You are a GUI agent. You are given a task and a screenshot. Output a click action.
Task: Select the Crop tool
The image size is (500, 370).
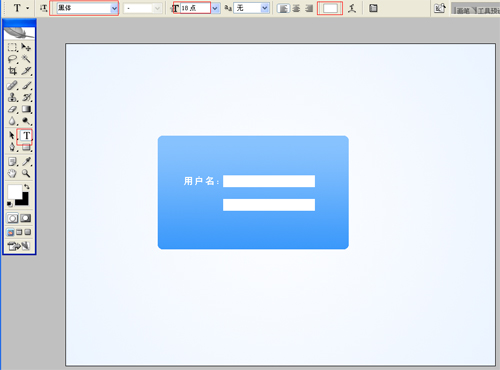(x=12, y=71)
